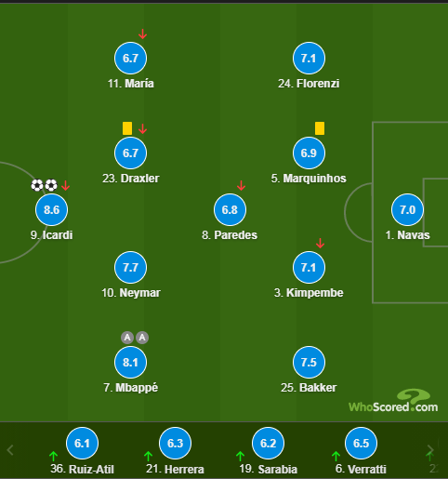
Task: Click the left carousel arrow for substitutes
Action: [10, 450]
